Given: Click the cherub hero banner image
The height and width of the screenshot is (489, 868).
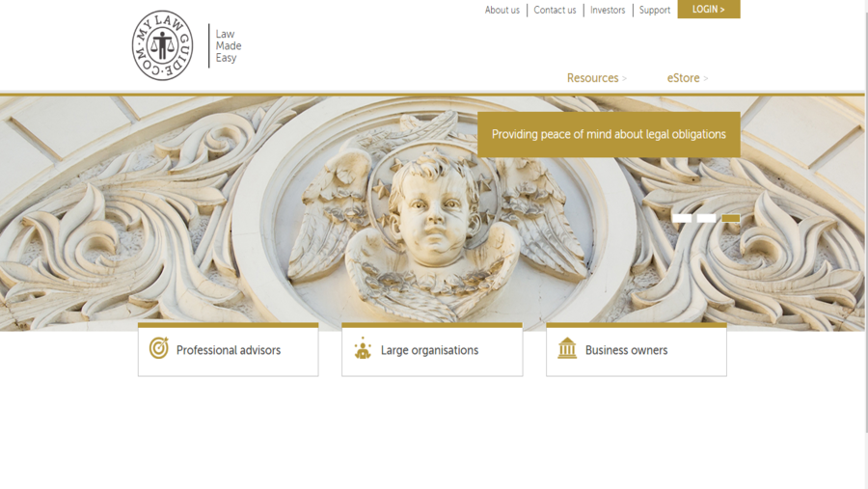Looking at the screenshot, I should point(432,213).
